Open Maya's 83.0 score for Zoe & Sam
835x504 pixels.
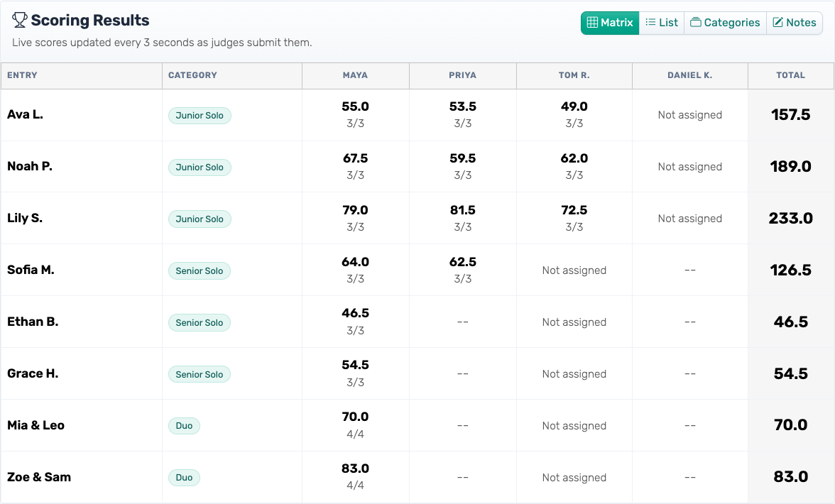coord(355,469)
